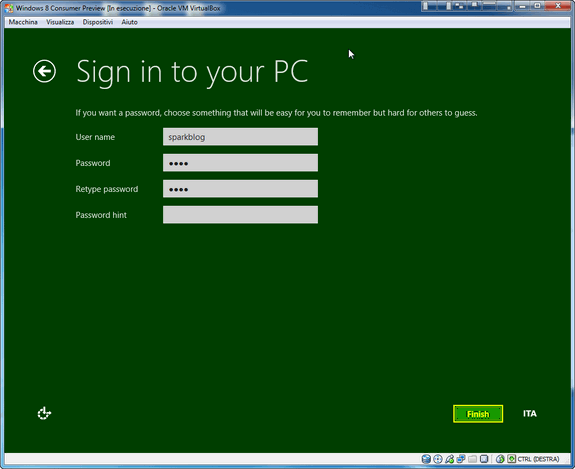This screenshot has height=469, width=575.
Task: Click the network adapters status icon
Action: (461, 459)
